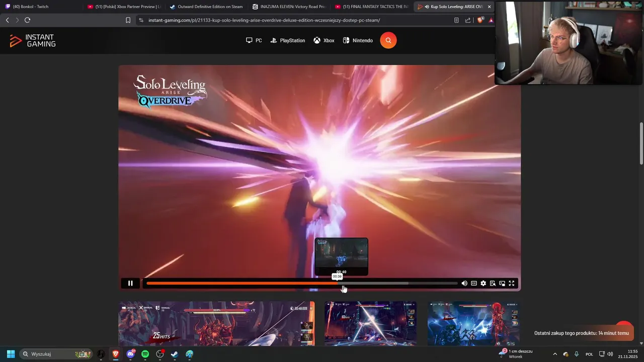Viewport: 644px width, 362px height.
Task: Open the Nintendo platform menu
Action: [x=358, y=40]
